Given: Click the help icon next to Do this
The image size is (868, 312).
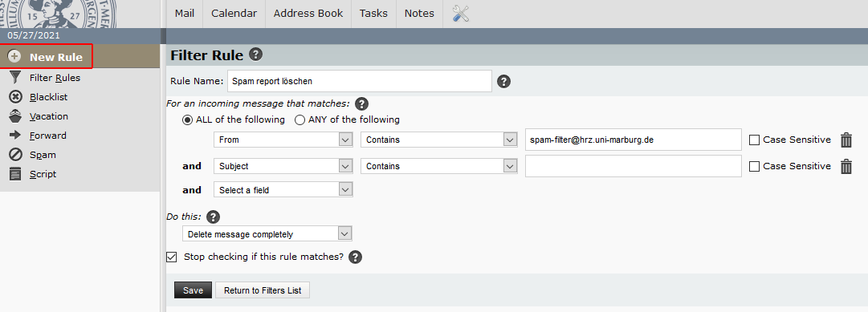Looking at the screenshot, I should tap(213, 217).
